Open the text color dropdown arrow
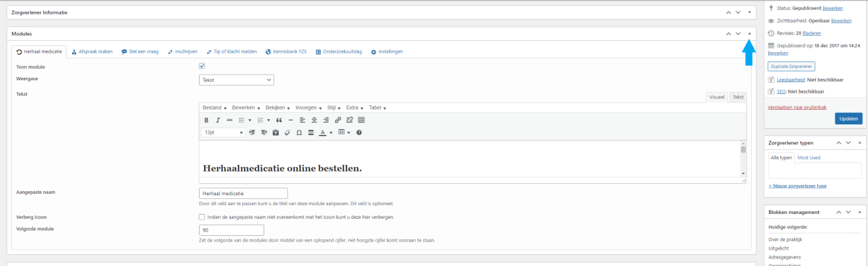 click(x=331, y=132)
